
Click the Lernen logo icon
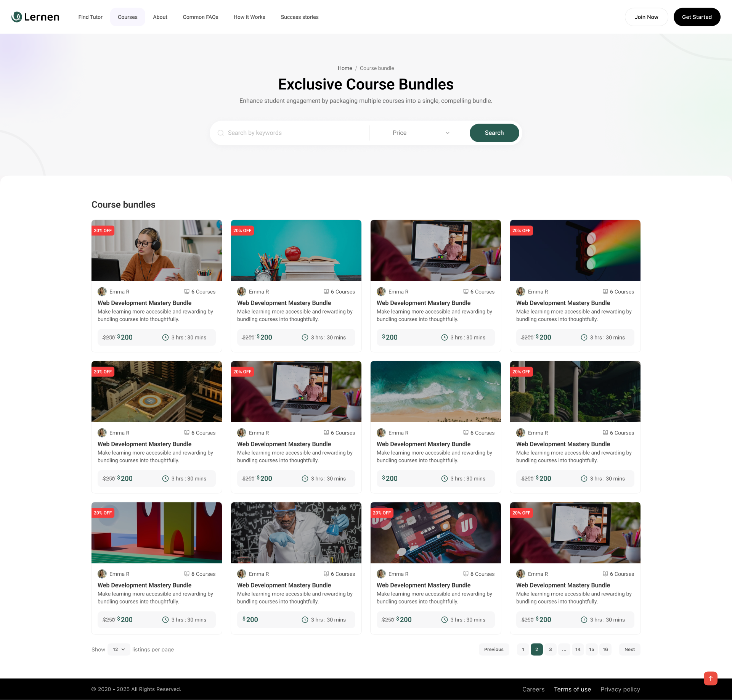[17, 17]
